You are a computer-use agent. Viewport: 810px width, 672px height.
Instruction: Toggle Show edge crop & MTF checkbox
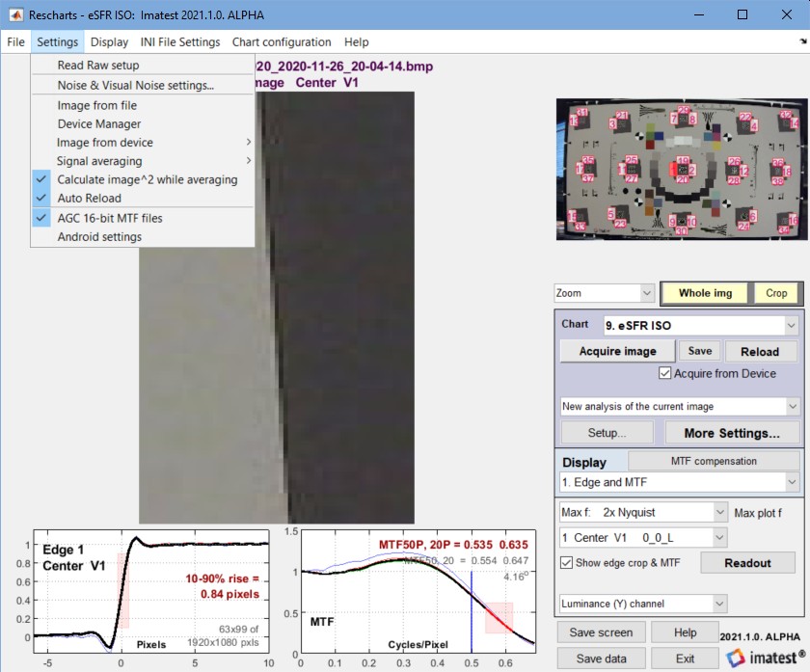point(567,562)
